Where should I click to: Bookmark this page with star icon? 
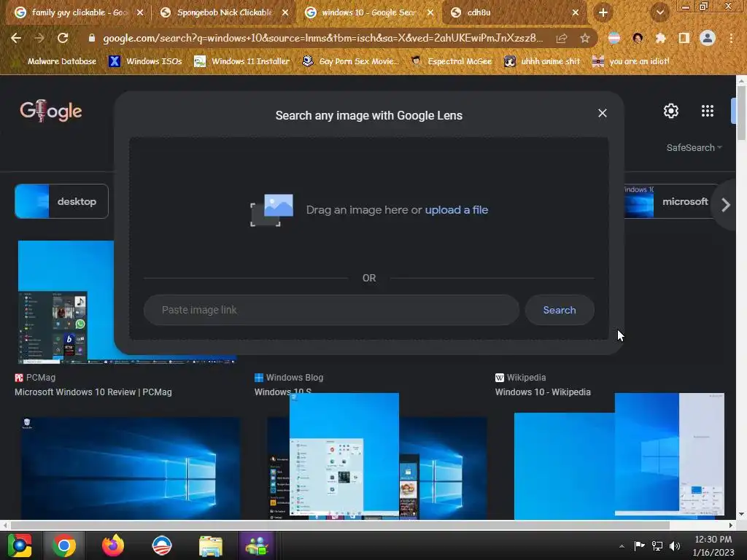point(585,39)
